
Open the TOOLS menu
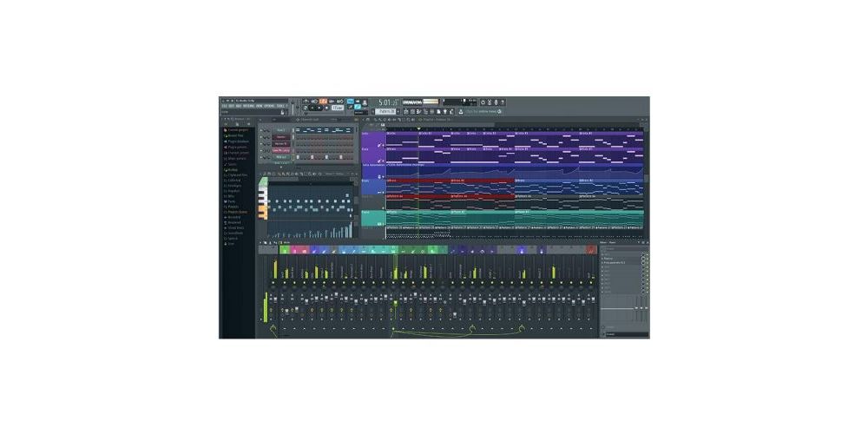[x=279, y=106]
